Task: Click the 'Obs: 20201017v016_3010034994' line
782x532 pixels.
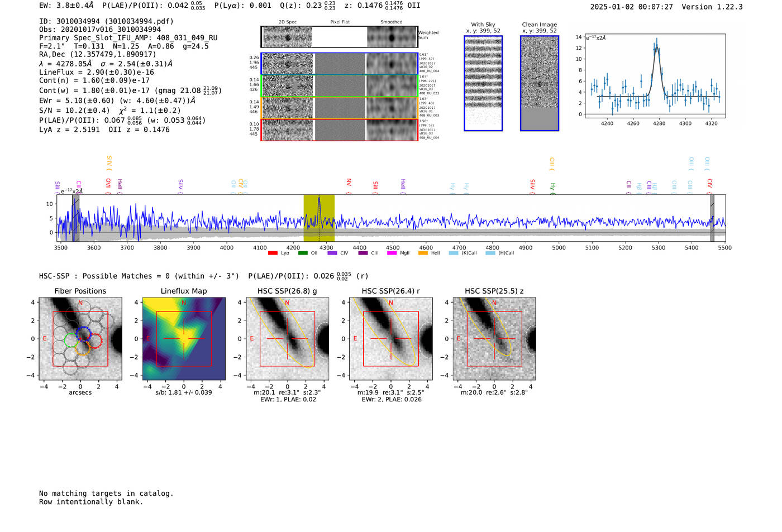Action: (100, 30)
